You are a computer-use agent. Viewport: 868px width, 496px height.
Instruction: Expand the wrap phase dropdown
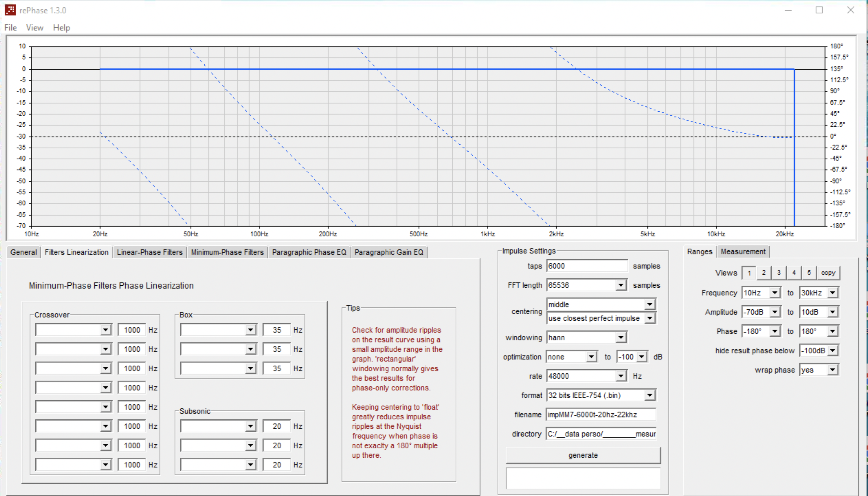pyautogui.click(x=833, y=370)
